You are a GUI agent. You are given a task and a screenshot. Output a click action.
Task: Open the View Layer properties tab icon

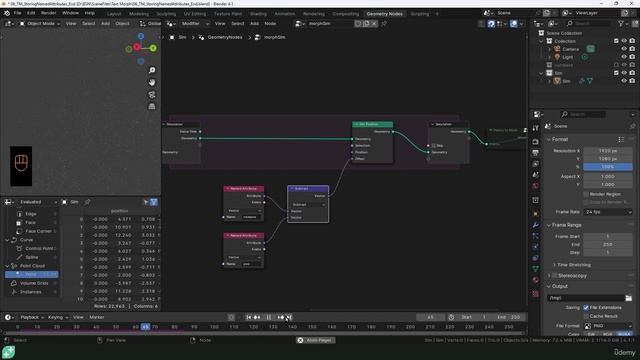point(536,164)
